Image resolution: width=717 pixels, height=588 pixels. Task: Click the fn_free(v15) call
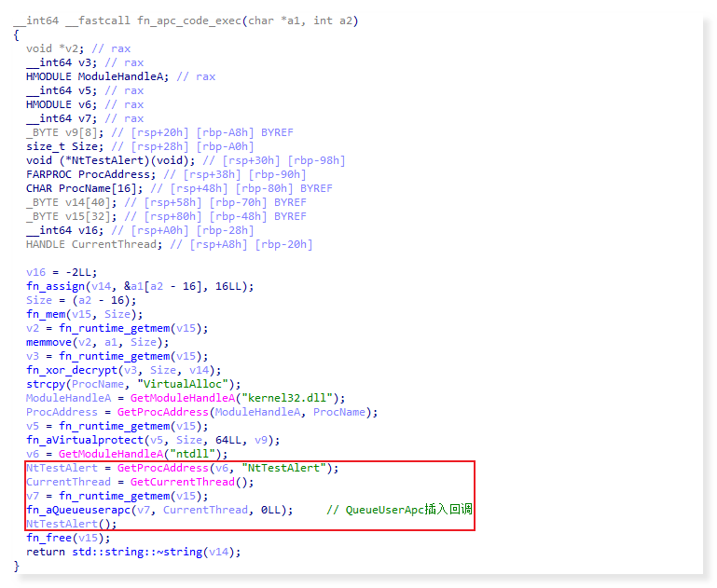[68, 539]
